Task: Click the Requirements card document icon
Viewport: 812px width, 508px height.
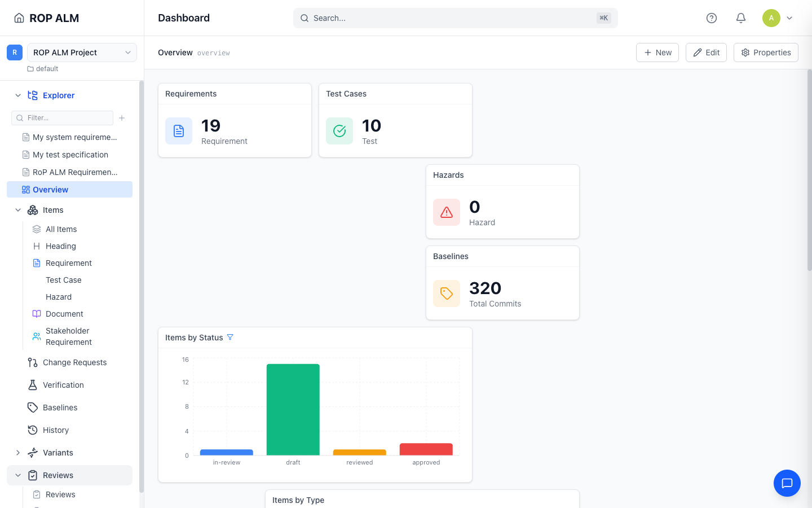Action: click(x=179, y=131)
